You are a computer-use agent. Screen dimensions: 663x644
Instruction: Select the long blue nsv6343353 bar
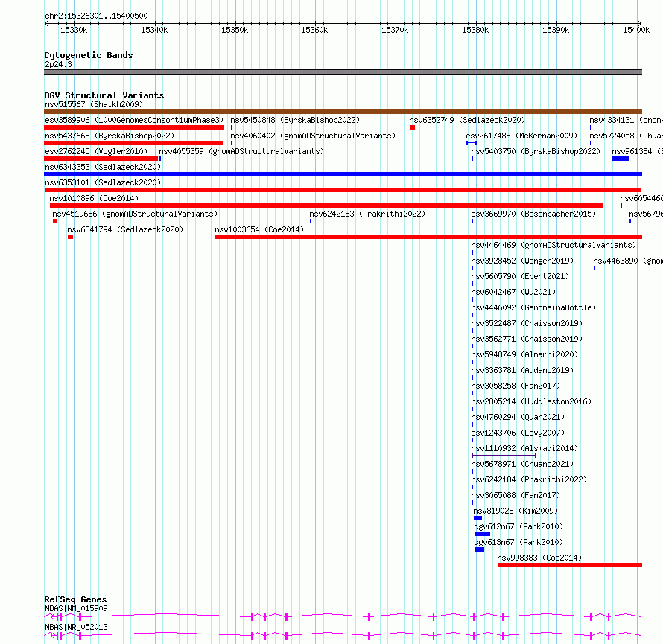point(343,174)
